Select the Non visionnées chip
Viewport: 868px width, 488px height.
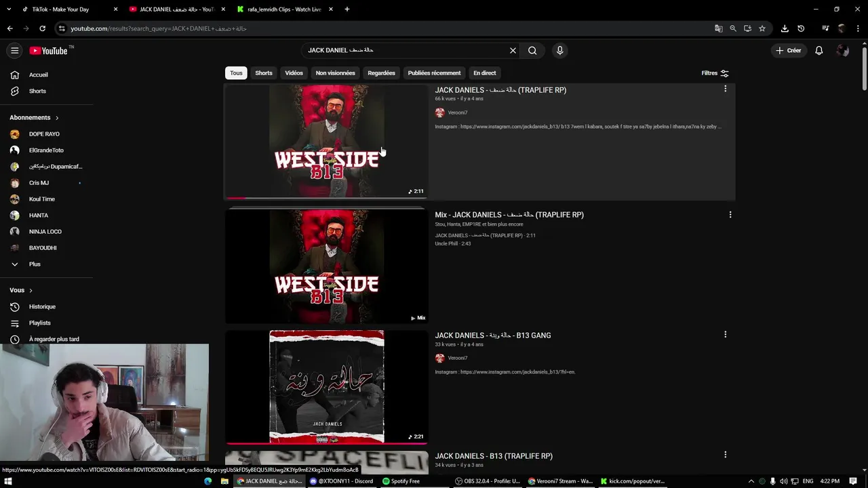335,73
